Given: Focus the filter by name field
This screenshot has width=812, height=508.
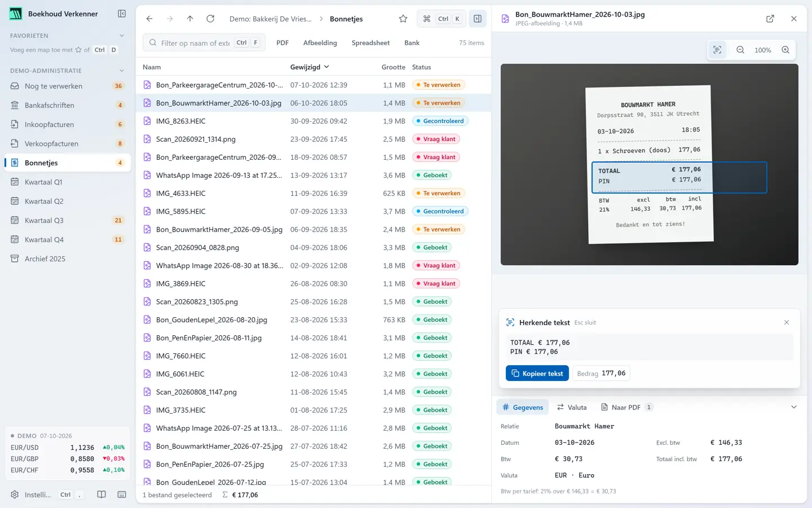Looking at the screenshot, I should click(x=204, y=43).
